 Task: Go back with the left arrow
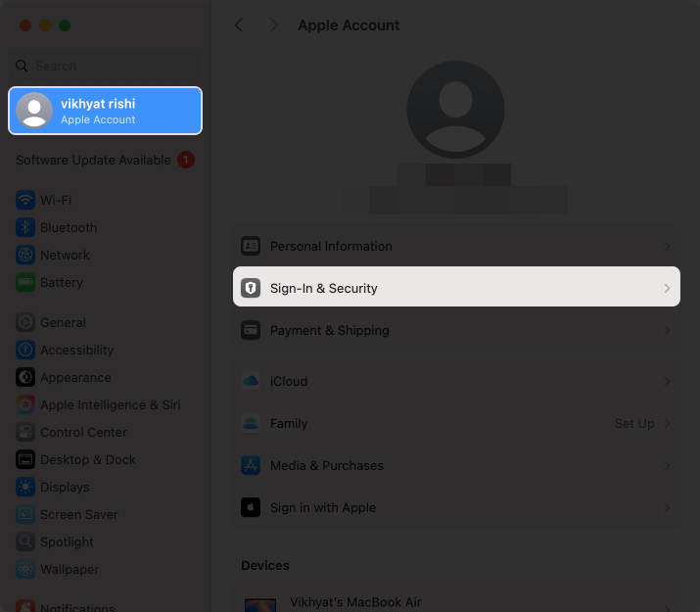click(x=239, y=25)
